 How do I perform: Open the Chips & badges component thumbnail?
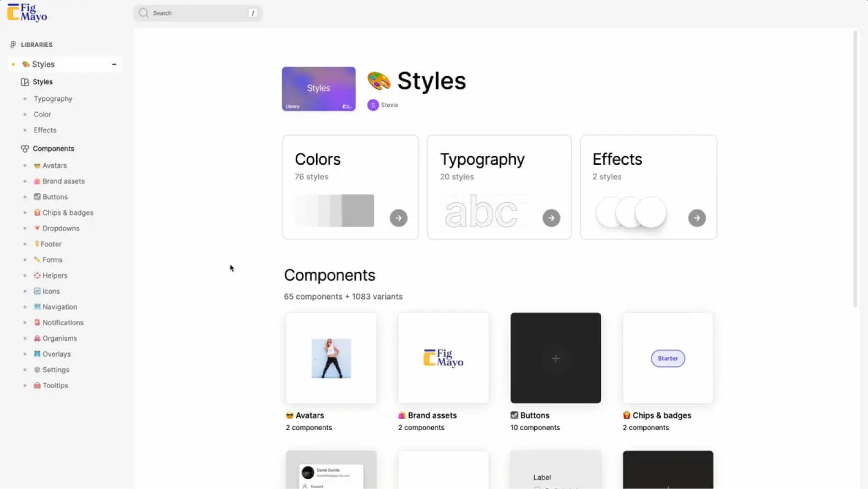pos(668,358)
